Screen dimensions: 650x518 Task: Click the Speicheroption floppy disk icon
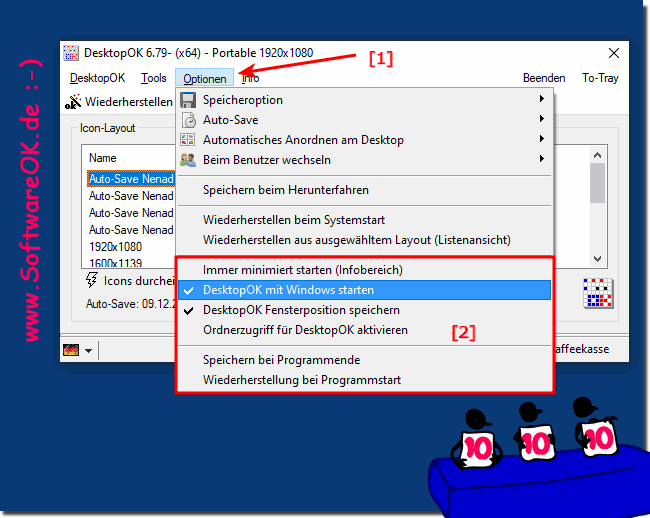pos(188,100)
